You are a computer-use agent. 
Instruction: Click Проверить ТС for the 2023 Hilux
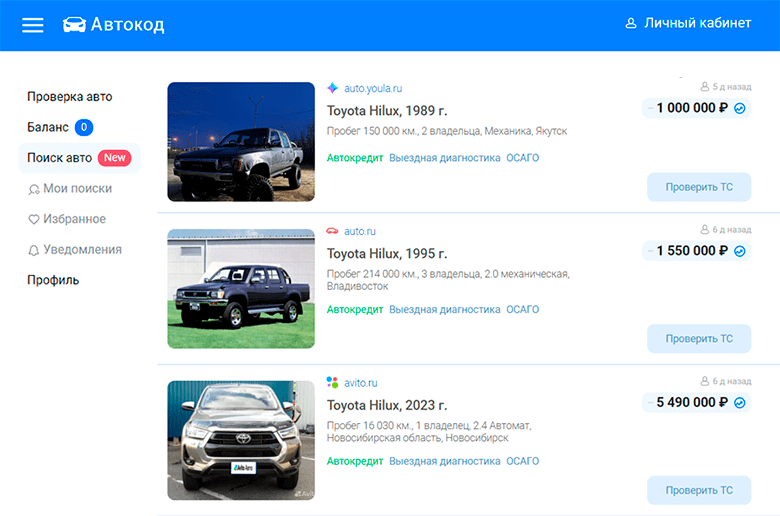(x=699, y=491)
